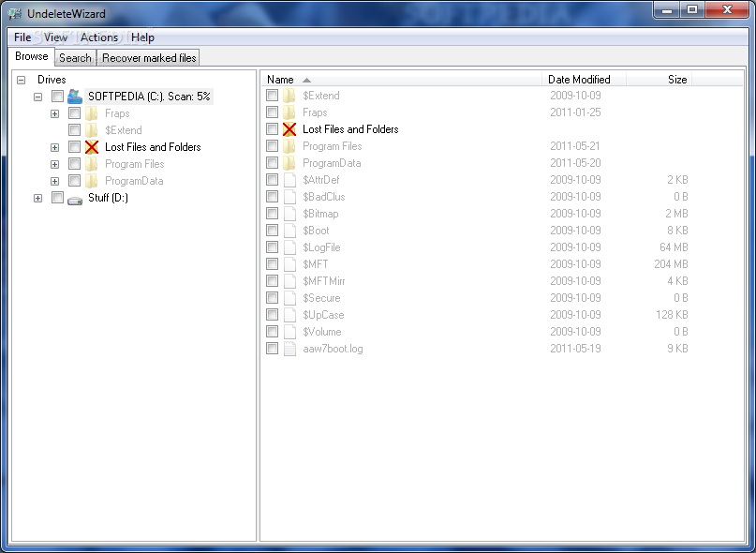
Task: Click the $AttrDef file icon
Action: pyautogui.click(x=289, y=180)
